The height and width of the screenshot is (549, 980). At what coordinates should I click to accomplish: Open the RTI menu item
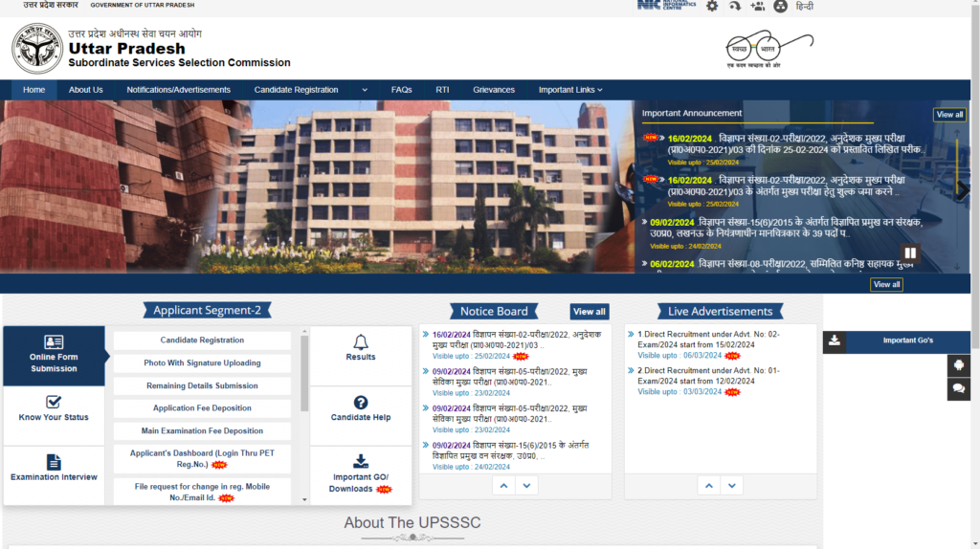[442, 90]
